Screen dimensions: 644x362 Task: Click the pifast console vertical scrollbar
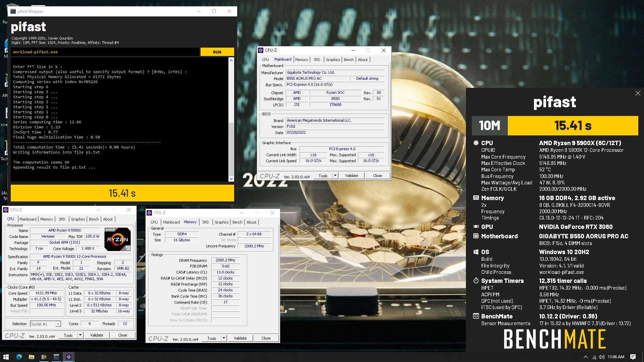tap(231, 119)
